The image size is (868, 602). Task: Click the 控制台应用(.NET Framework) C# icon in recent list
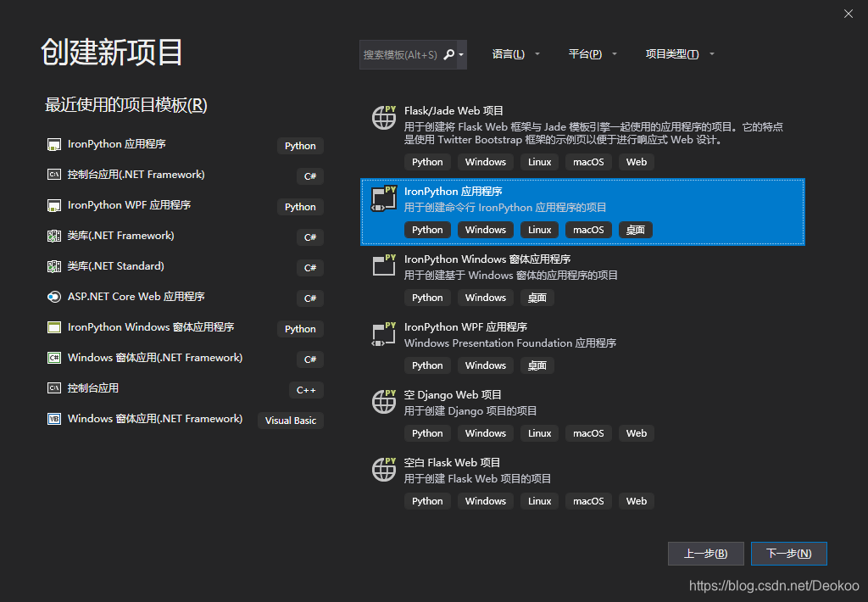53,175
